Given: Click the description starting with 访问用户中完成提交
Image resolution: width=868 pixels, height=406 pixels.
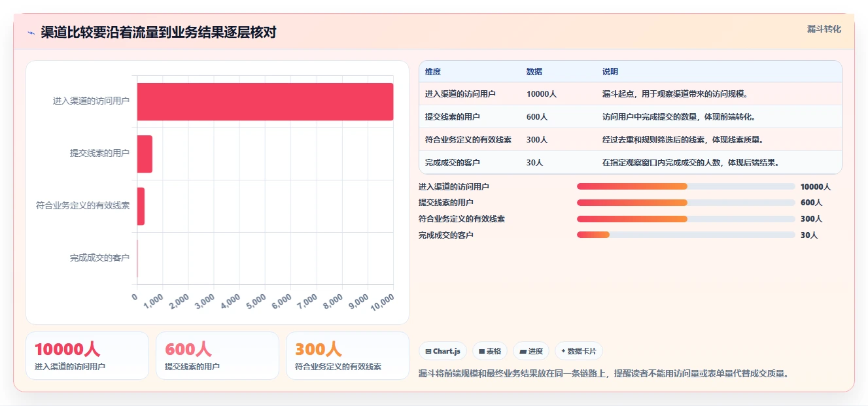Looking at the screenshot, I should (x=679, y=117).
